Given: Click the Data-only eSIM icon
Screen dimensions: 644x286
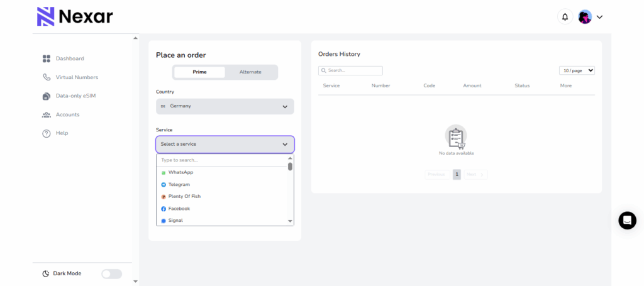Looking at the screenshot, I should coord(47,96).
